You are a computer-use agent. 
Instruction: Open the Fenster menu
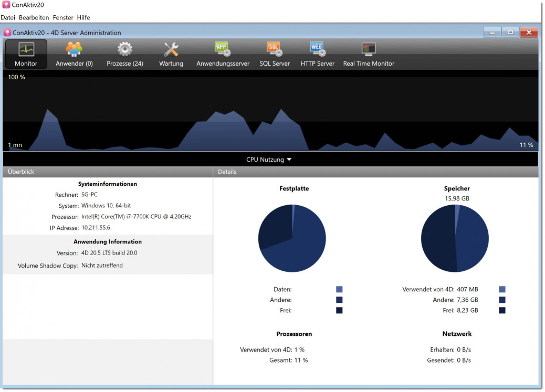63,17
